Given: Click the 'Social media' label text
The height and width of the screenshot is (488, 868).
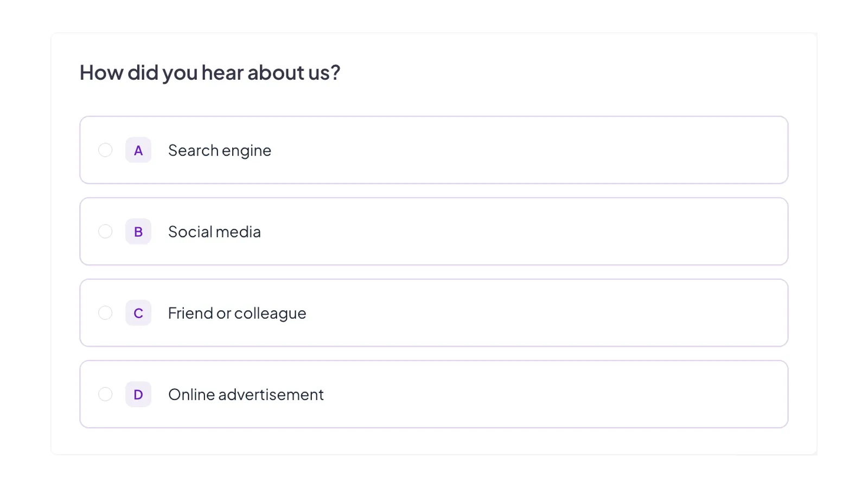Looking at the screenshot, I should (x=214, y=232).
